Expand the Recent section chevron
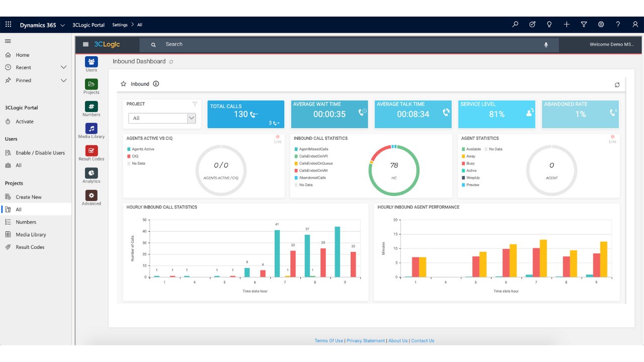644x362 pixels. [63, 67]
